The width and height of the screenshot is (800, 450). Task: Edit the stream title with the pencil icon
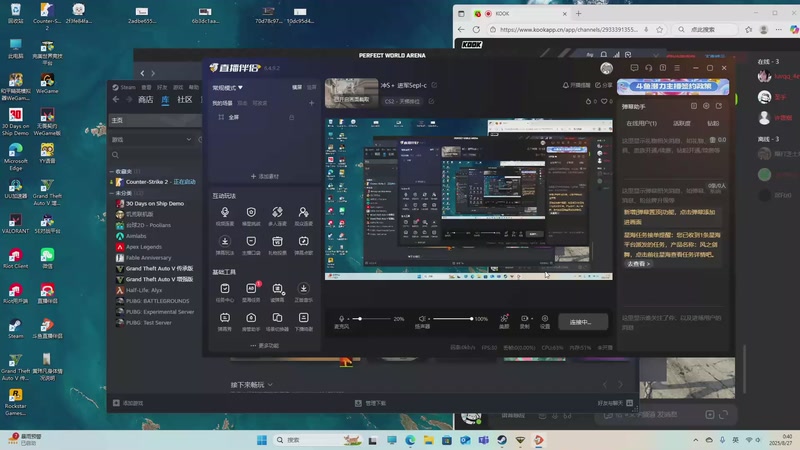434,85
